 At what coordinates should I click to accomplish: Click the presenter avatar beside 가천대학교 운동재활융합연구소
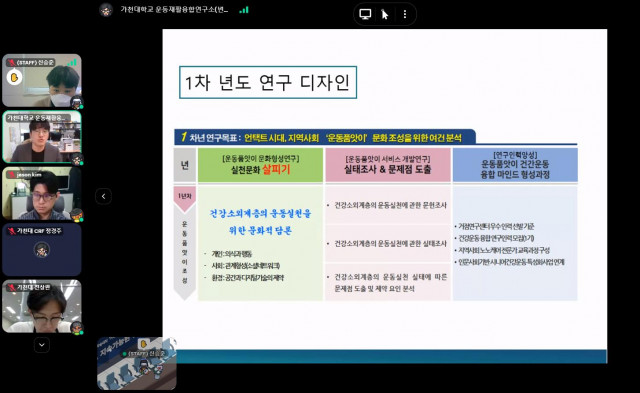106,10
